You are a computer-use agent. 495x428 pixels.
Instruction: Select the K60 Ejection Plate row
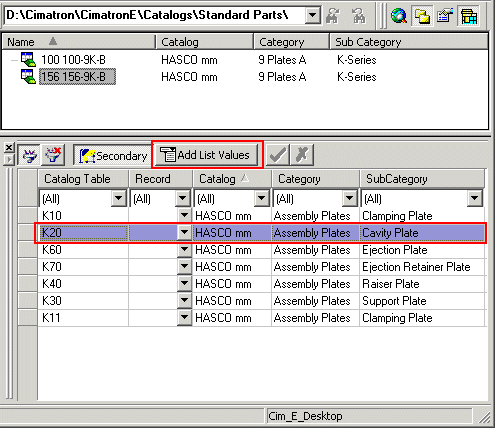point(261,250)
